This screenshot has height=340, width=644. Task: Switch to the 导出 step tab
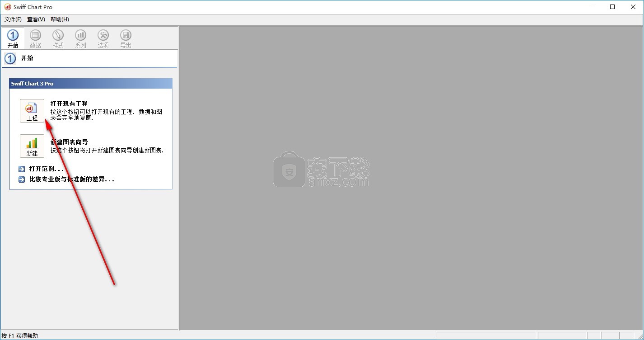[x=126, y=38]
